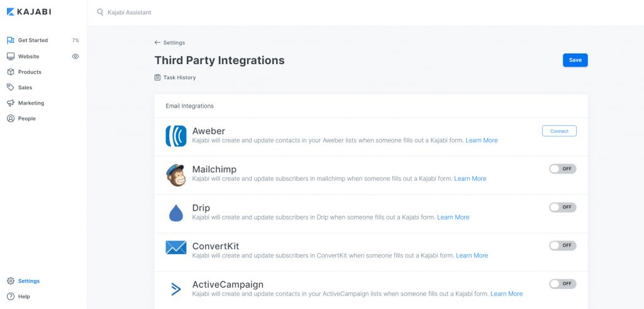
Task: Turn on the Mailchimp integration toggle
Action: (563, 169)
